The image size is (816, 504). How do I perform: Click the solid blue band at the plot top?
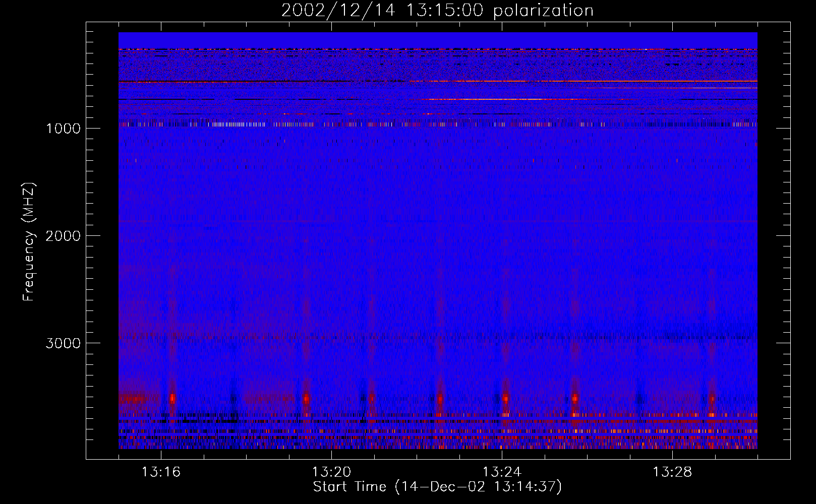pyautogui.click(x=438, y=40)
